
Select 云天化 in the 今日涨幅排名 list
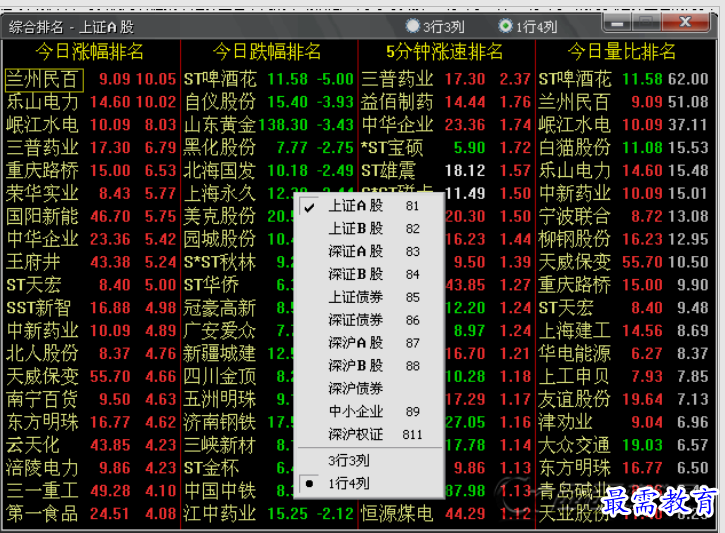click(33, 446)
